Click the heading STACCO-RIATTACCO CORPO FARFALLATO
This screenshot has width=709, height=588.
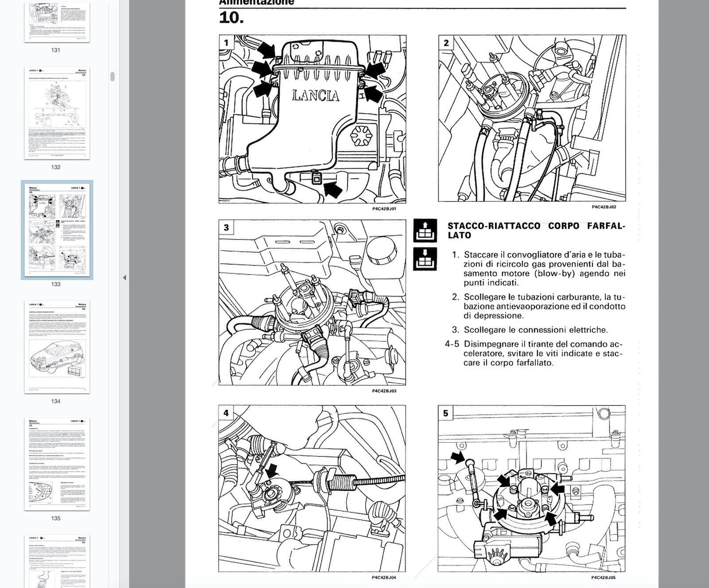coord(536,230)
